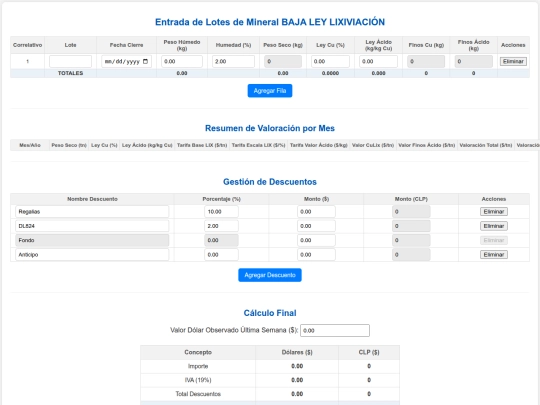This screenshot has height=405, width=540.
Task: Edit the DL824 discount name field
Action: click(x=92, y=226)
